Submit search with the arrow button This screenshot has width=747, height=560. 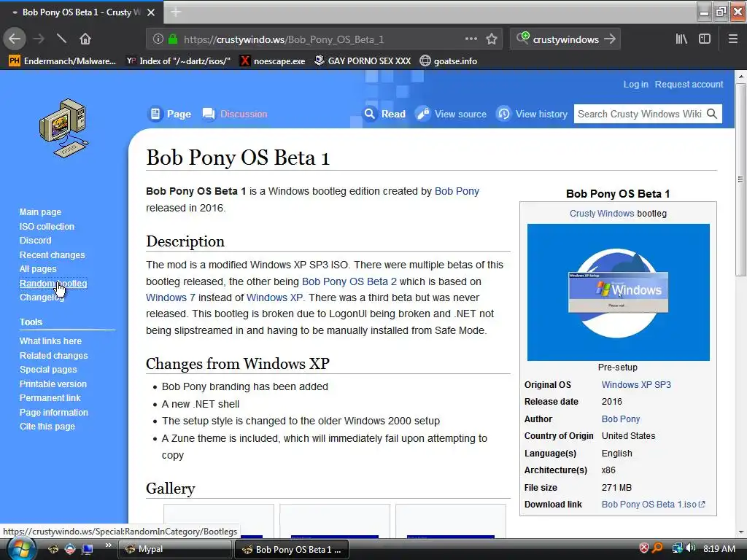[610, 39]
